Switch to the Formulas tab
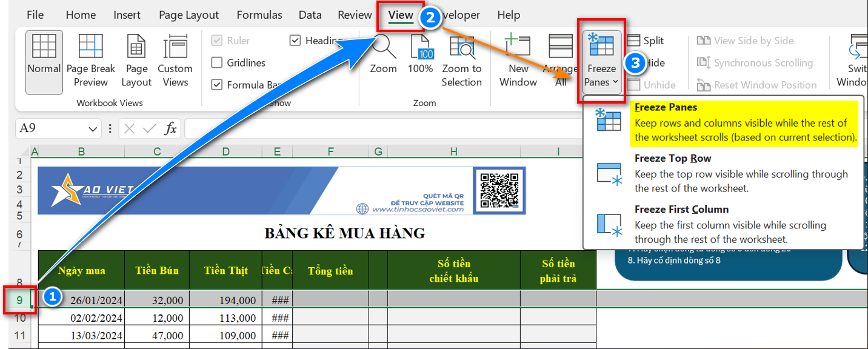The width and height of the screenshot is (868, 349). click(x=259, y=15)
